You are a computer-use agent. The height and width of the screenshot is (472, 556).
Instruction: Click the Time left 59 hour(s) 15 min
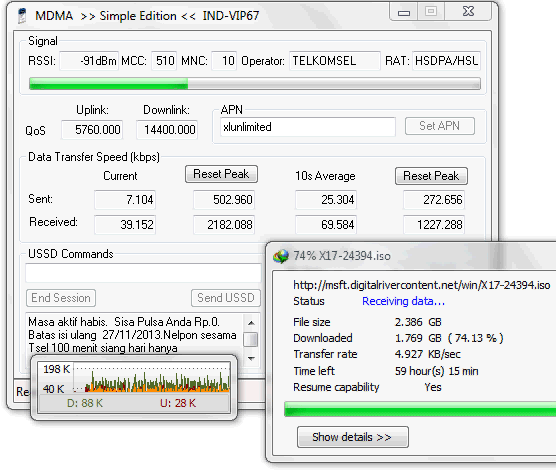click(x=437, y=371)
